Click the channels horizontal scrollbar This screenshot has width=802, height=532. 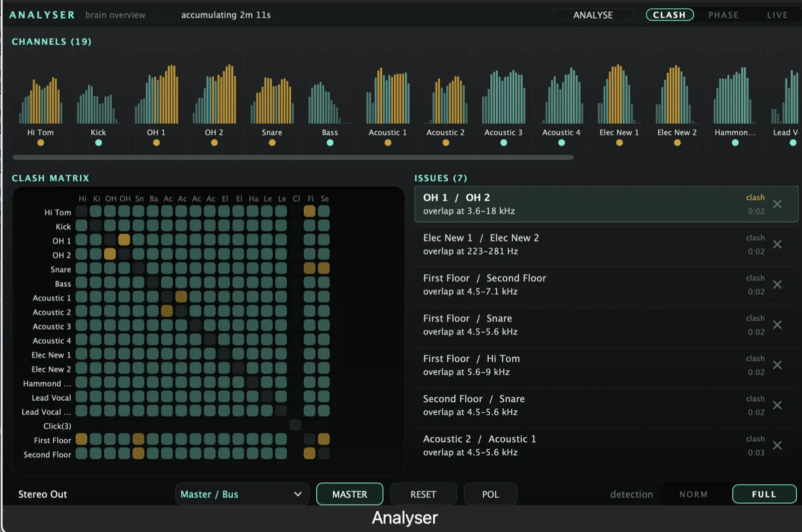pyautogui.click(x=293, y=157)
